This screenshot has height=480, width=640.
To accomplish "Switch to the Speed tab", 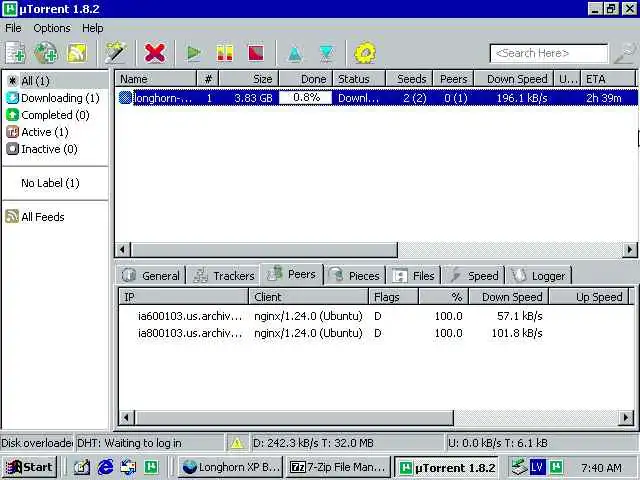I will pos(474,276).
